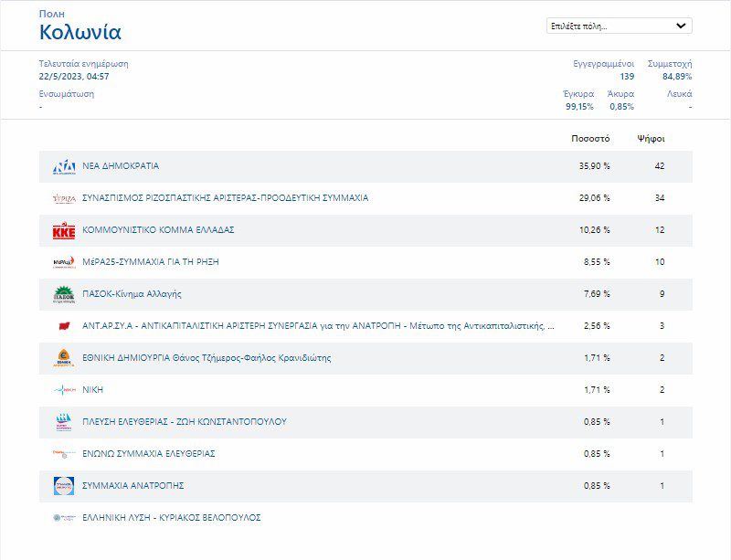
Task: Select ΜέΡΑ25-ΣΥΜΜΑΧΙΑ ΓΙΑ ΤΗ ΡΗΞΗ name
Action: pos(150,261)
